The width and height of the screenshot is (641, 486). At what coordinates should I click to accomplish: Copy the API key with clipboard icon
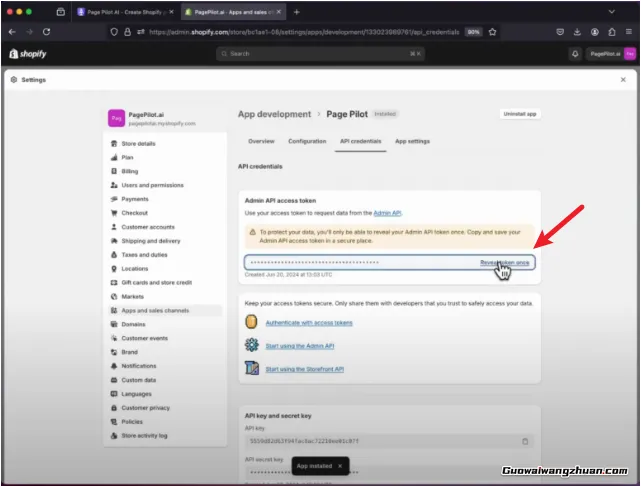coord(525,441)
